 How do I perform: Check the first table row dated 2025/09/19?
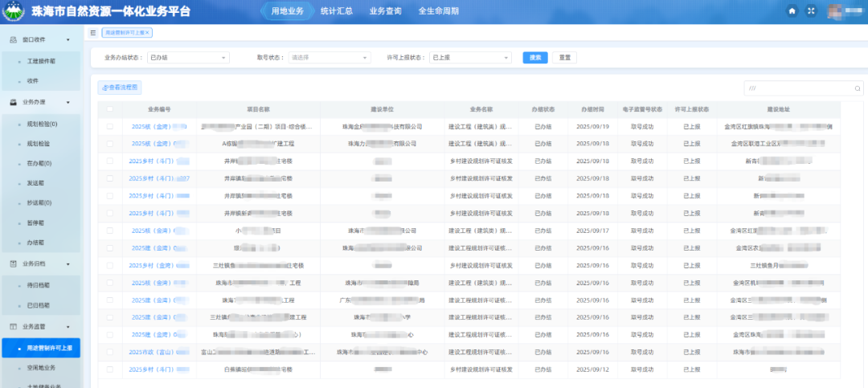pos(109,126)
